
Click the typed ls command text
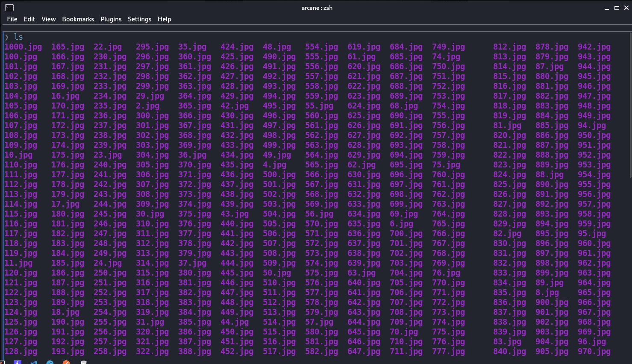[x=18, y=37]
